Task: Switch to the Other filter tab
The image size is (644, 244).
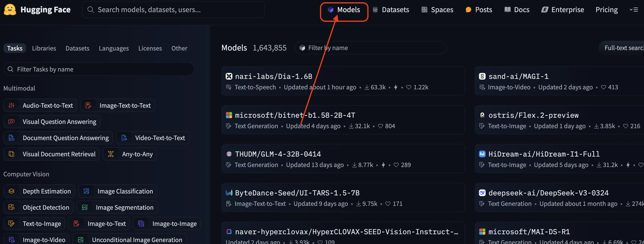Action: (179, 48)
